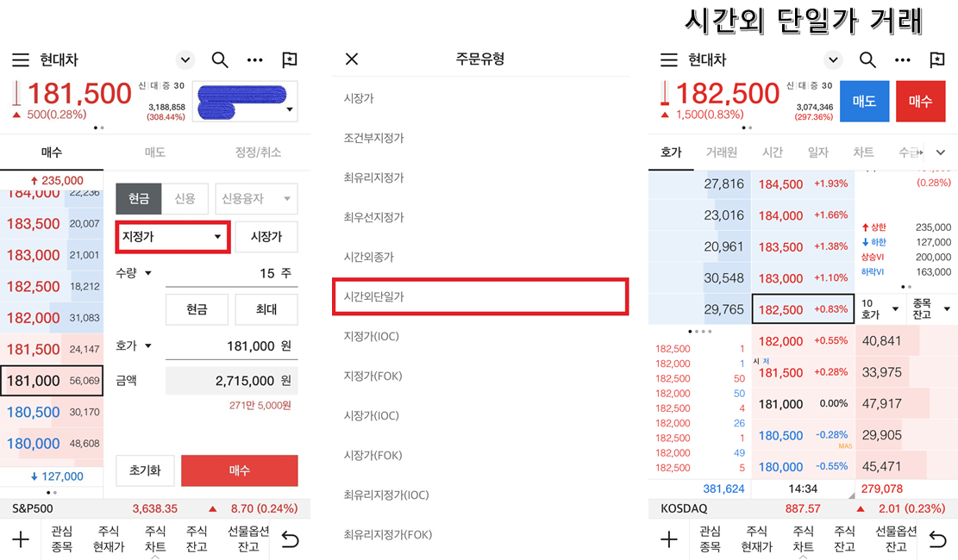This screenshot has height=560, width=958.
Task: Expand stock selector chevron beside right 현대차
Action: point(833,59)
